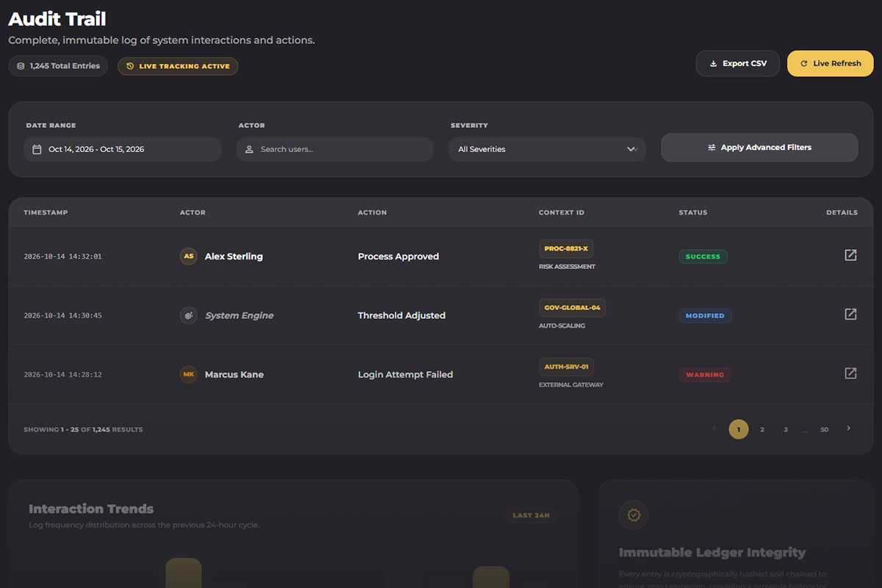The height and width of the screenshot is (588, 882).
Task: Click the GOV-GLOBAL-04 context ID tag
Action: pos(572,308)
